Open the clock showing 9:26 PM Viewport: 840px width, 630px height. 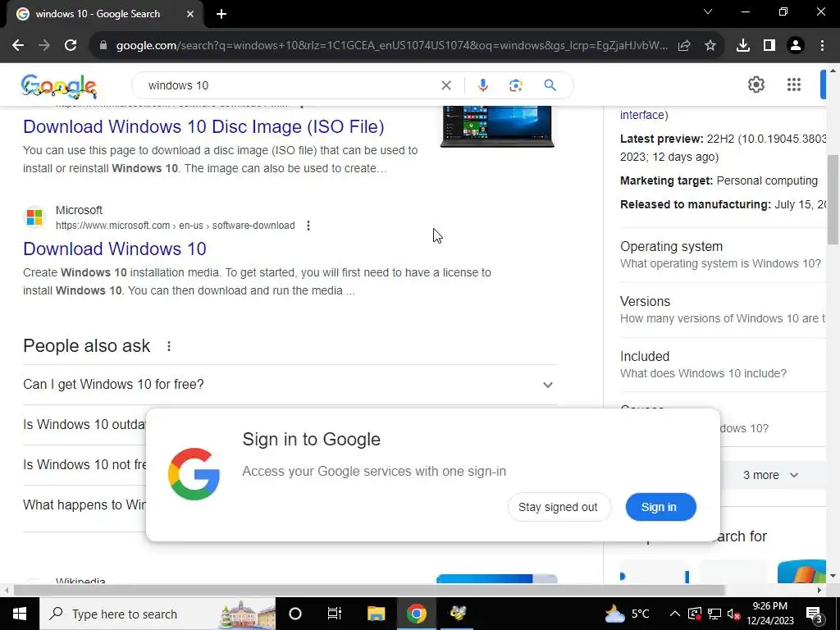pos(769,614)
